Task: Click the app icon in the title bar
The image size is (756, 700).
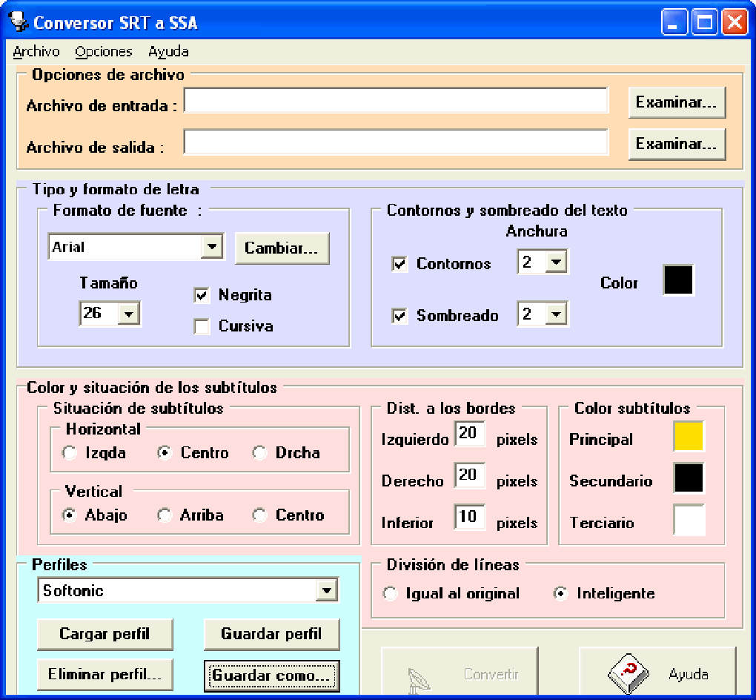Action: [19, 22]
